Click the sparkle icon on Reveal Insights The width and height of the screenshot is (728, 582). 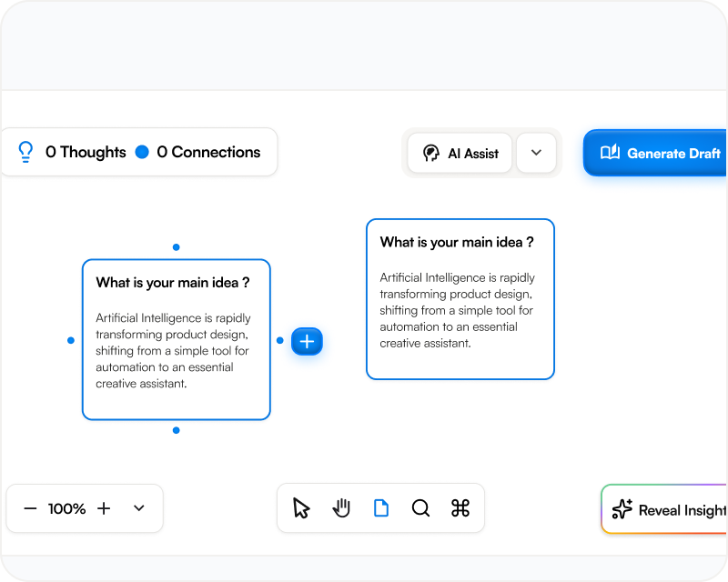click(622, 509)
